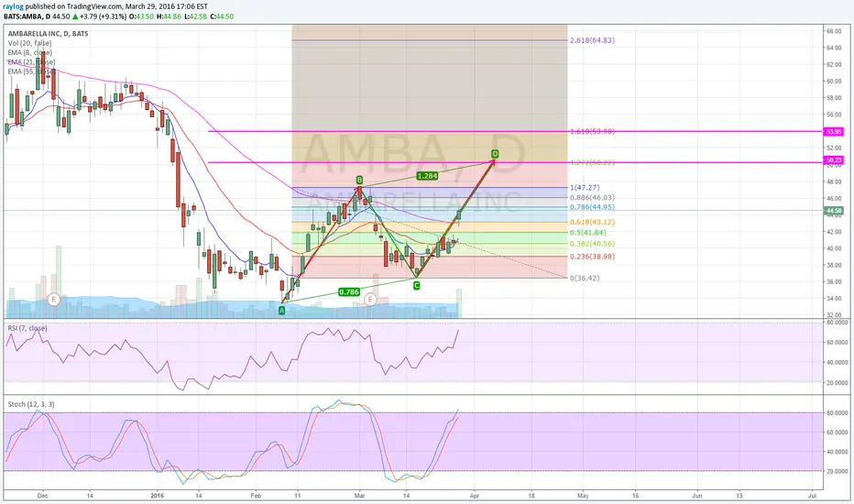The image size is (854, 504).
Task: Click the 1.618(53.98) Fibonacci label
Action: click(593, 131)
